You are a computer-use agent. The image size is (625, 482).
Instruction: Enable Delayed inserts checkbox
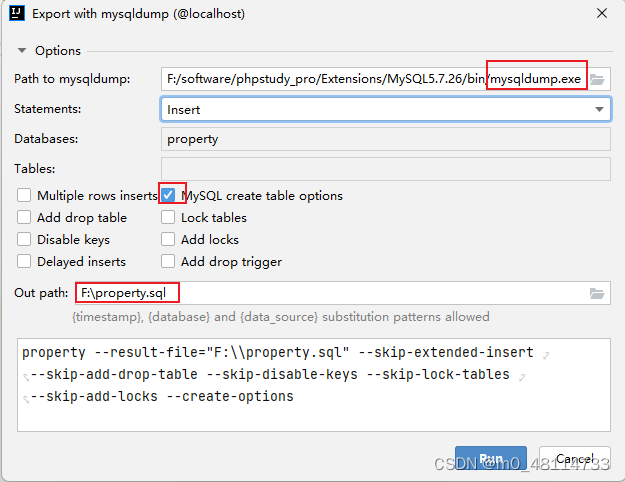click(24, 262)
